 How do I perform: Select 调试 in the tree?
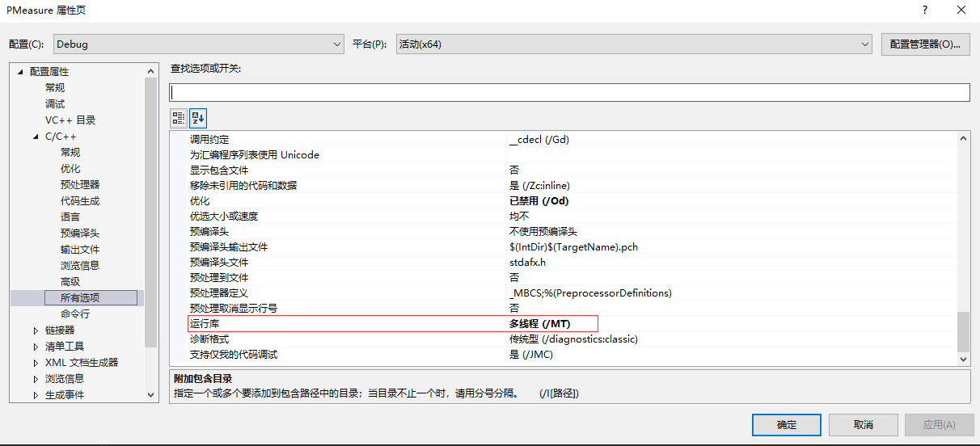pos(55,104)
